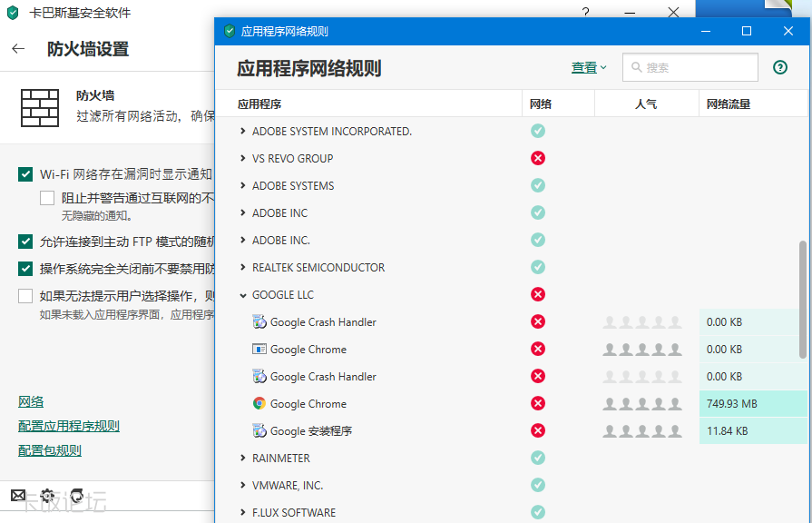The height and width of the screenshot is (523, 812).
Task: Open the 网络 link in firewall settings
Action: tap(31, 401)
